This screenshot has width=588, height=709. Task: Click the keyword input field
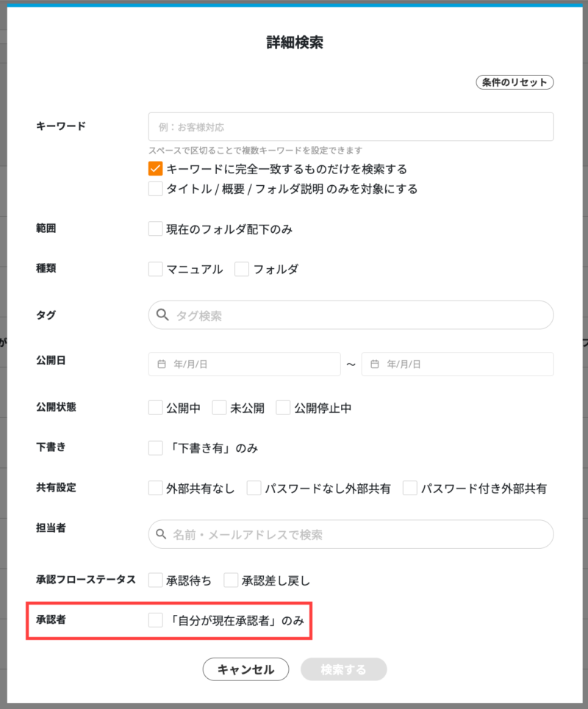(351, 126)
